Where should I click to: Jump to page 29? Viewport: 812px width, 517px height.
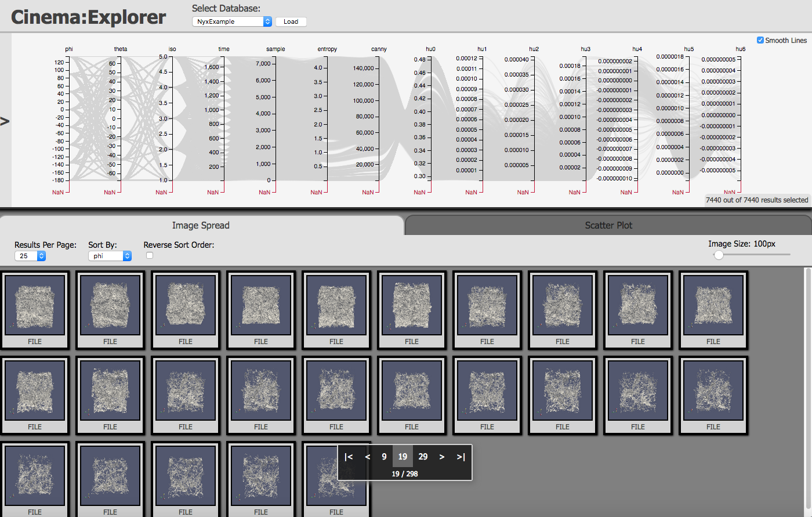coord(423,457)
